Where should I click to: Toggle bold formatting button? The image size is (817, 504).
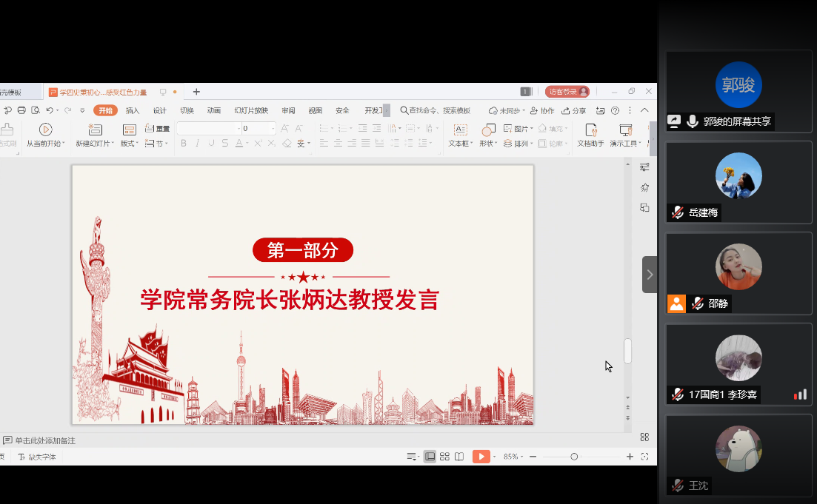click(184, 144)
